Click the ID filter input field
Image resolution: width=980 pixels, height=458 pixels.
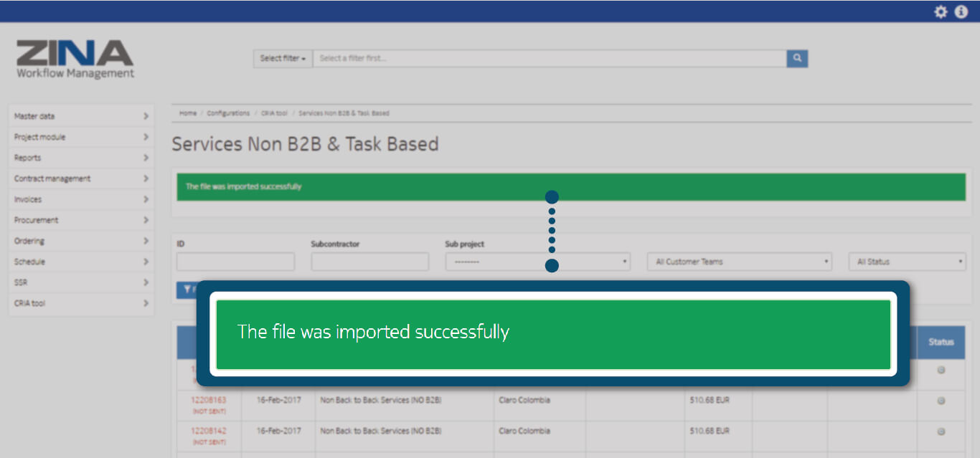pos(235,262)
